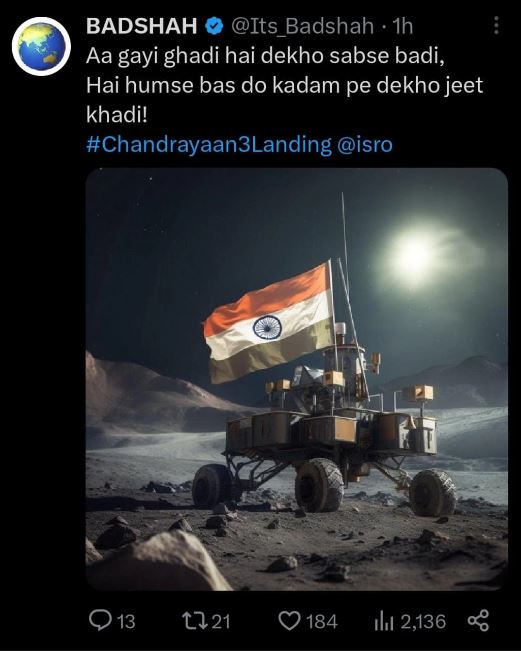Open the @Its_Badshah handle
Image resolution: width=521 pixels, height=651 pixels.
(x=303, y=27)
